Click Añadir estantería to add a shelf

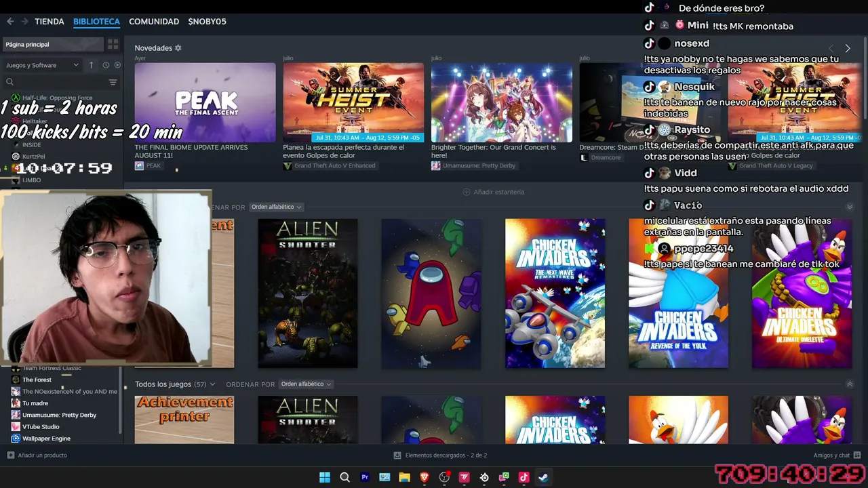click(494, 192)
